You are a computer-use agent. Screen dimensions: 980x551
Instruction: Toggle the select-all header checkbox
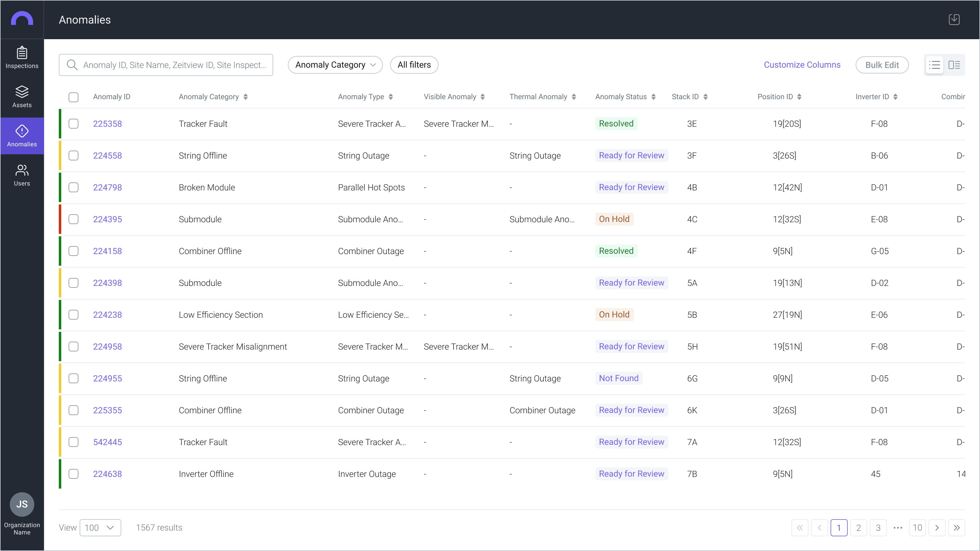(x=73, y=97)
